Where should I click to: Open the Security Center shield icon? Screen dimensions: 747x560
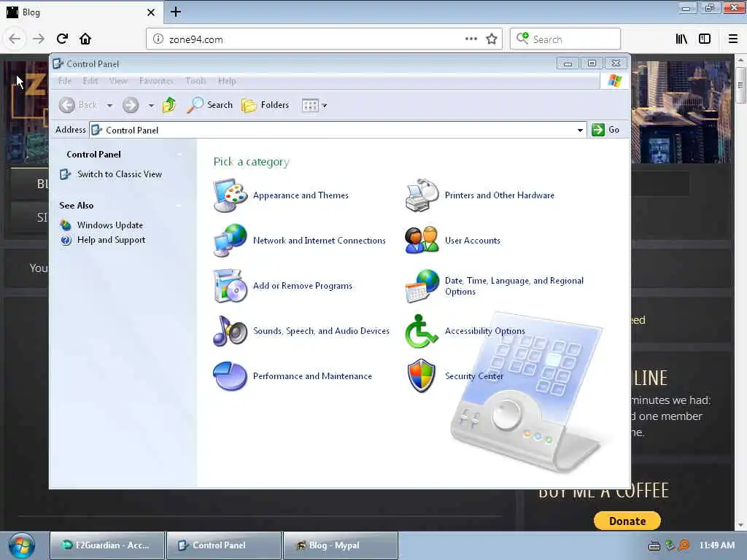422,376
